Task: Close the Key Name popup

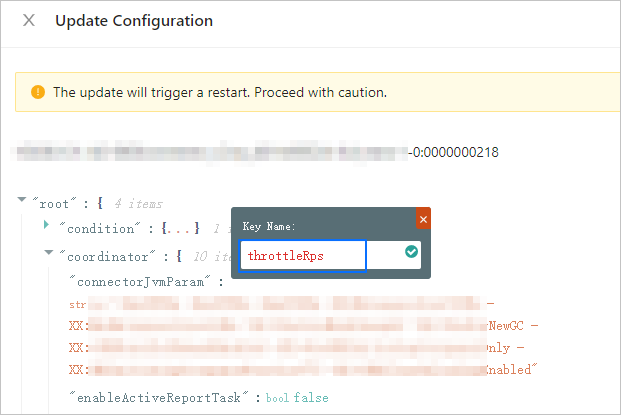Action: (423, 218)
